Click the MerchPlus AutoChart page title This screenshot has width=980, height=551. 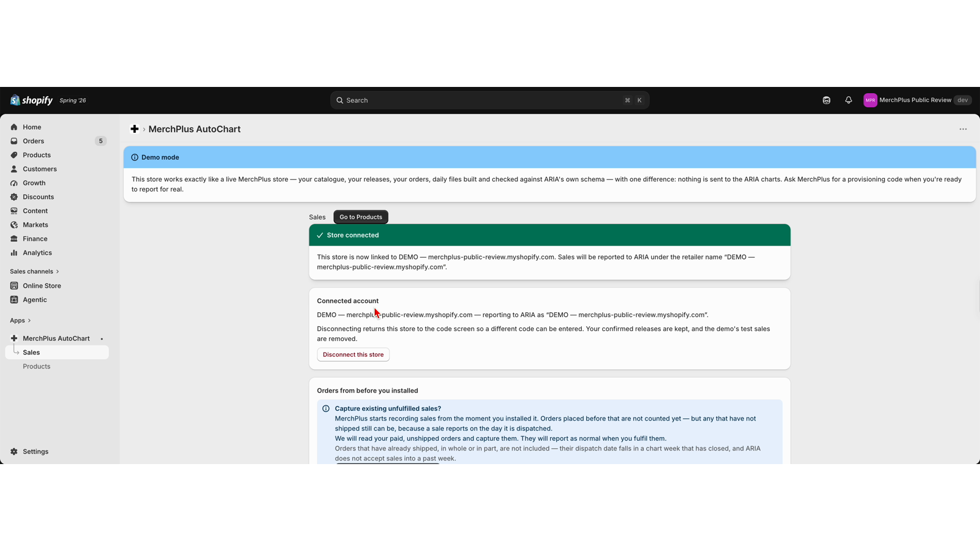pyautogui.click(x=195, y=129)
